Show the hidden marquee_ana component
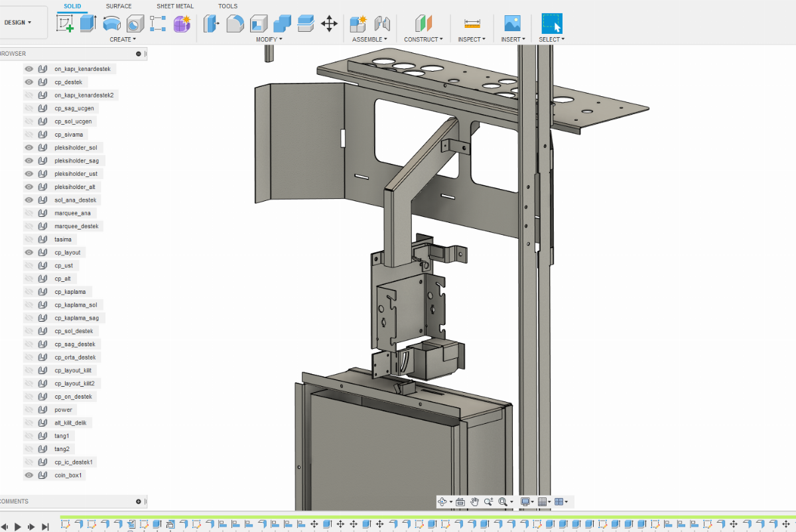Viewport: 796px width, 532px height. [29, 214]
